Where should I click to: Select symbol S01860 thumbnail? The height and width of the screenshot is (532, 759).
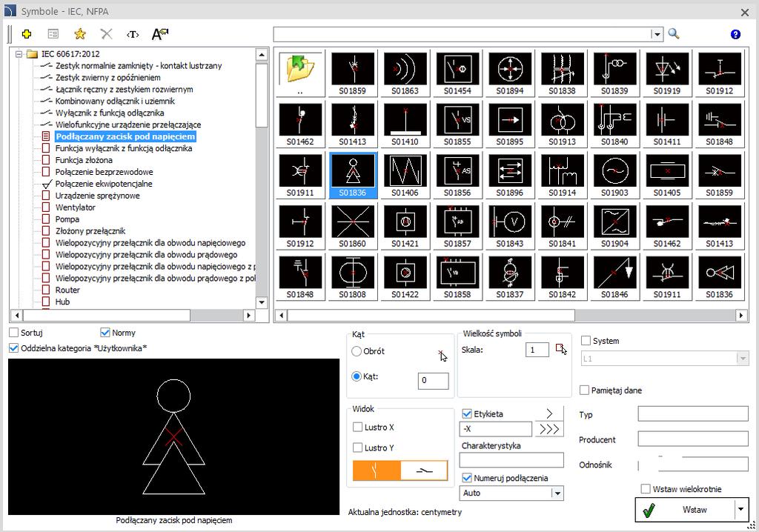tap(352, 225)
